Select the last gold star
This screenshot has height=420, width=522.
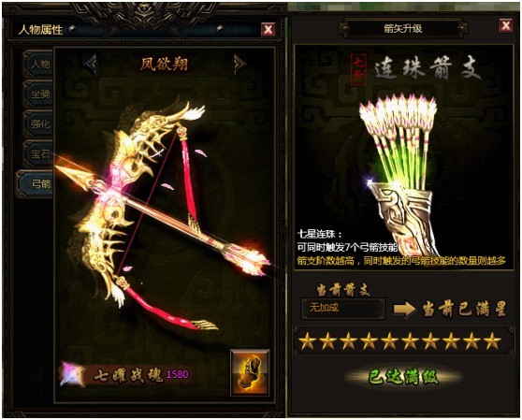492,341
